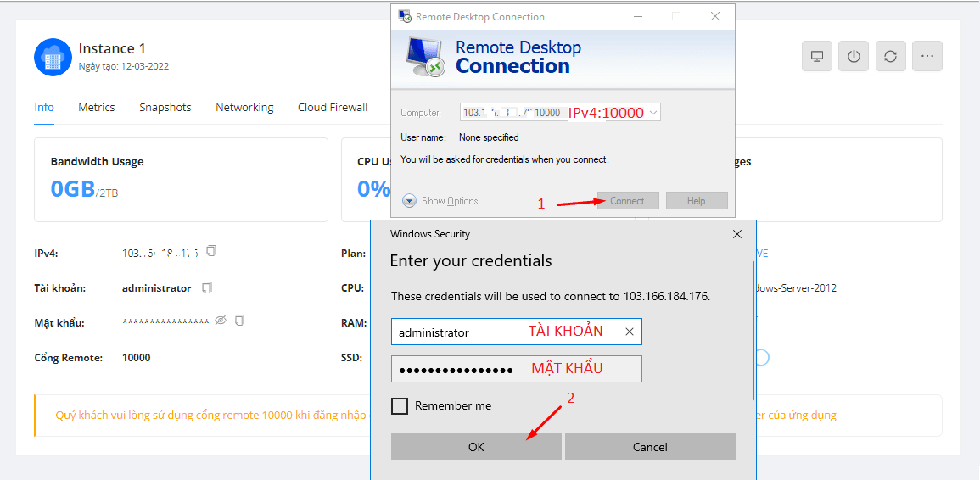Open the instance remote console monitor icon
The height and width of the screenshot is (480, 980).
tap(817, 57)
